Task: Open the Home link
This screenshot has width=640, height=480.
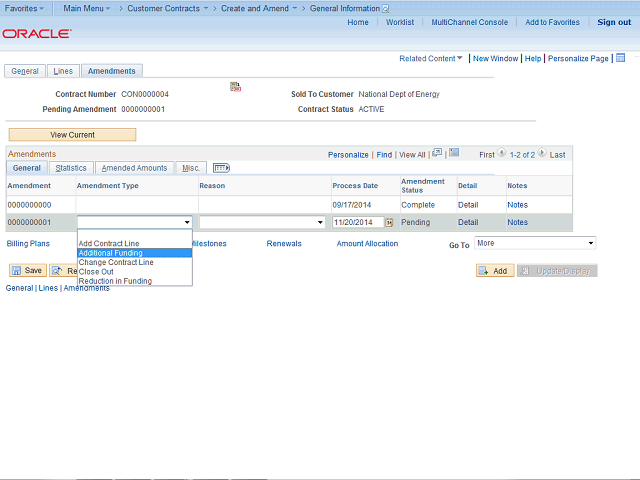Action: 358,22
